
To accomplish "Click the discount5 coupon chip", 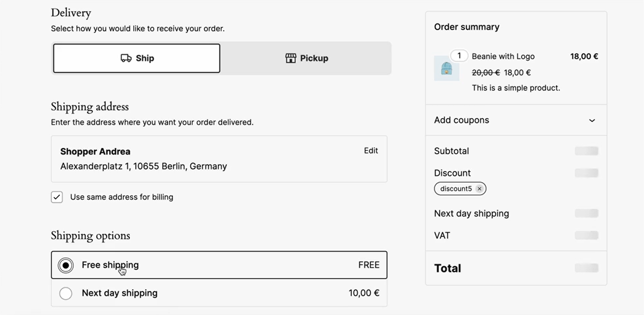I will (x=456, y=189).
